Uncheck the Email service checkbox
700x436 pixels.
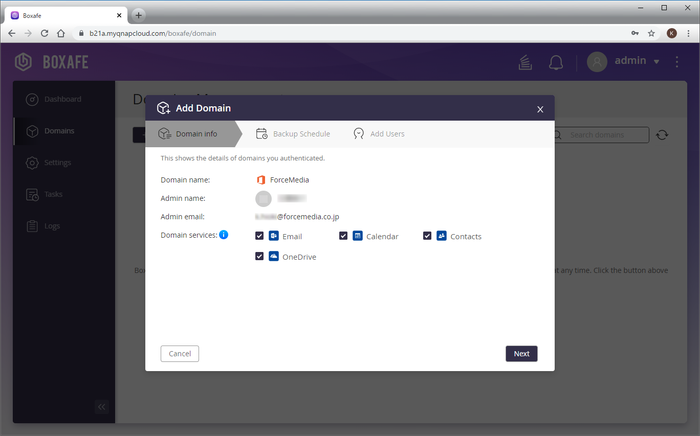click(x=259, y=236)
